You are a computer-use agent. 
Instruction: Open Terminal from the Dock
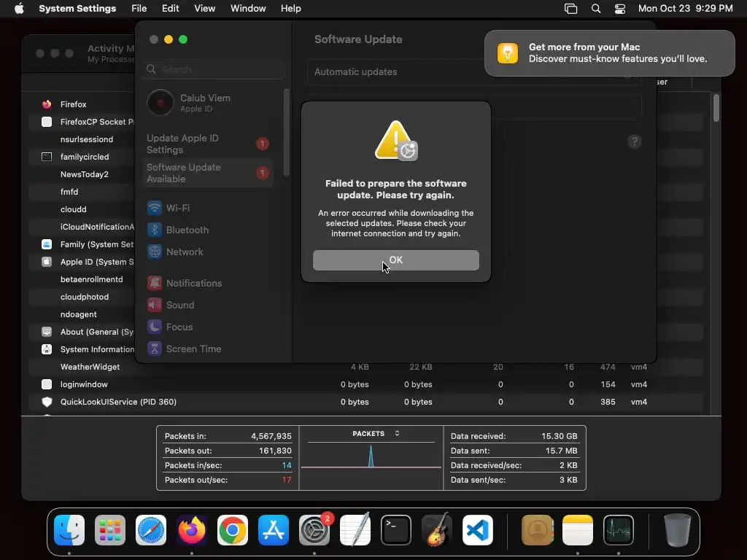[x=396, y=529]
